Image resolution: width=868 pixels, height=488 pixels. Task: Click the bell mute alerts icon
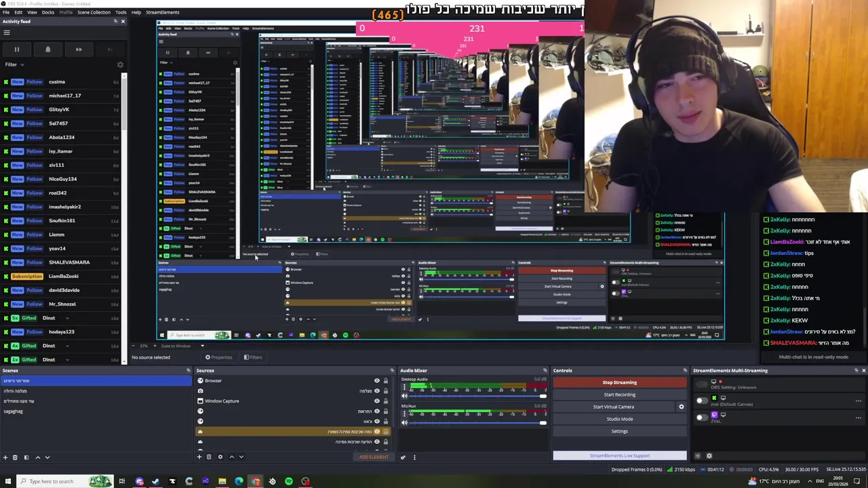click(47, 49)
